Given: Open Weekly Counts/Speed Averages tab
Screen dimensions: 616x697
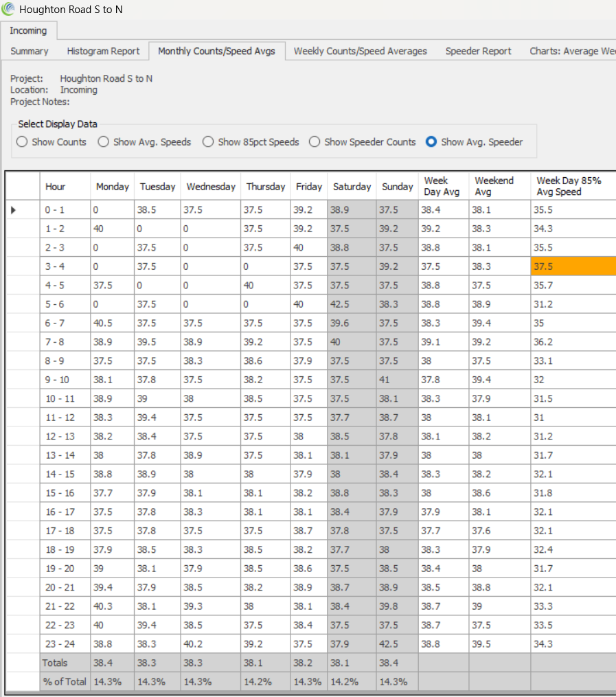Looking at the screenshot, I should click(360, 51).
